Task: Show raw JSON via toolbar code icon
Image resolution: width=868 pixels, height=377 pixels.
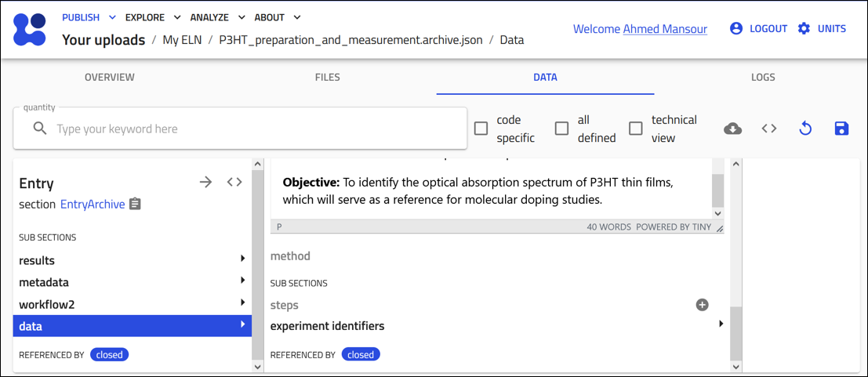Action: [769, 129]
